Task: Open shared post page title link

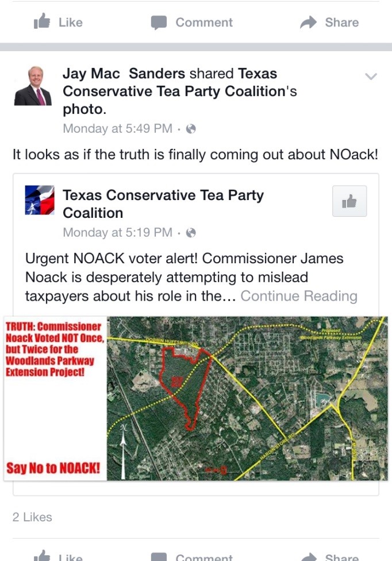Action: [x=163, y=204]
